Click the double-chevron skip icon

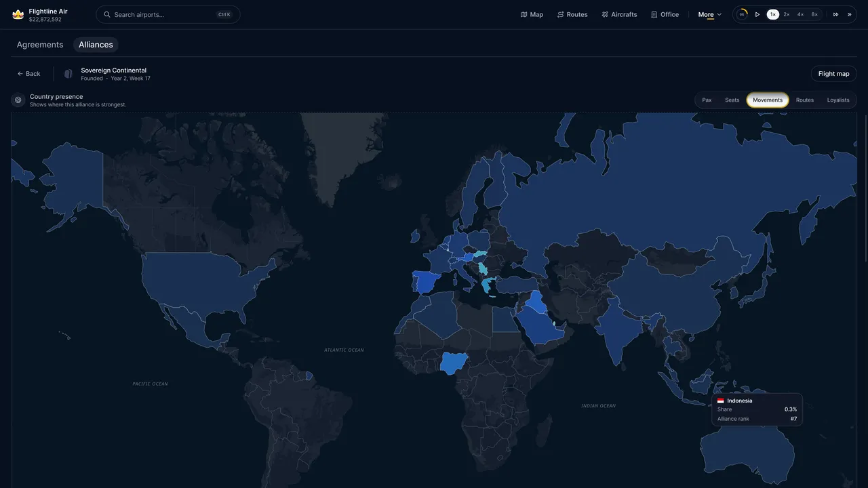click(x=849, y=14)
